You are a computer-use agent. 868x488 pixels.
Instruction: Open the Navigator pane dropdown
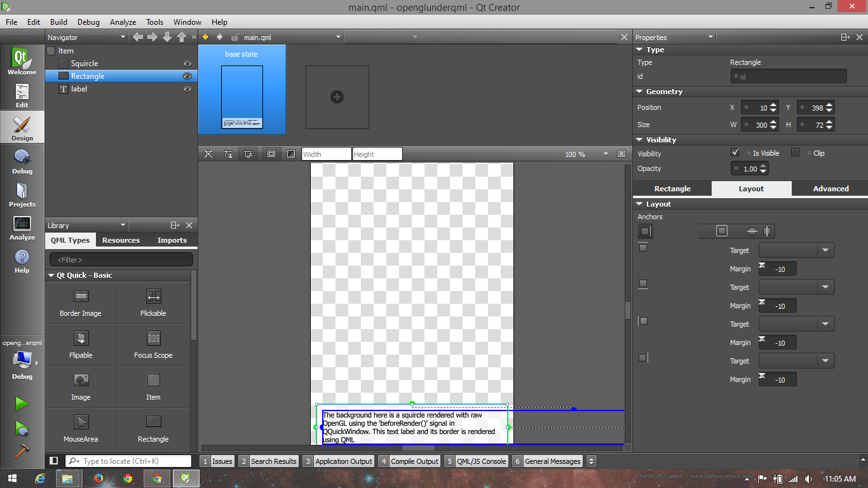123,37
